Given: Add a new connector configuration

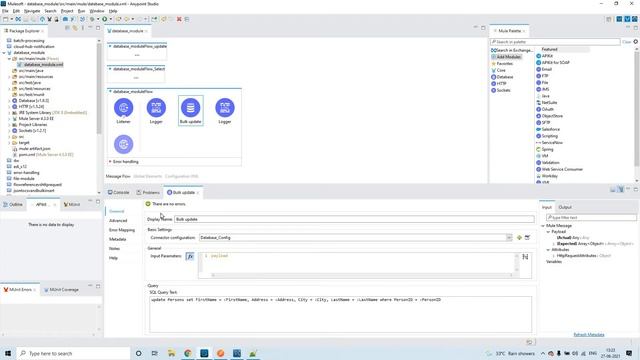Looking at the screenshot, I should pyautogui.click(x=519, y=238).
